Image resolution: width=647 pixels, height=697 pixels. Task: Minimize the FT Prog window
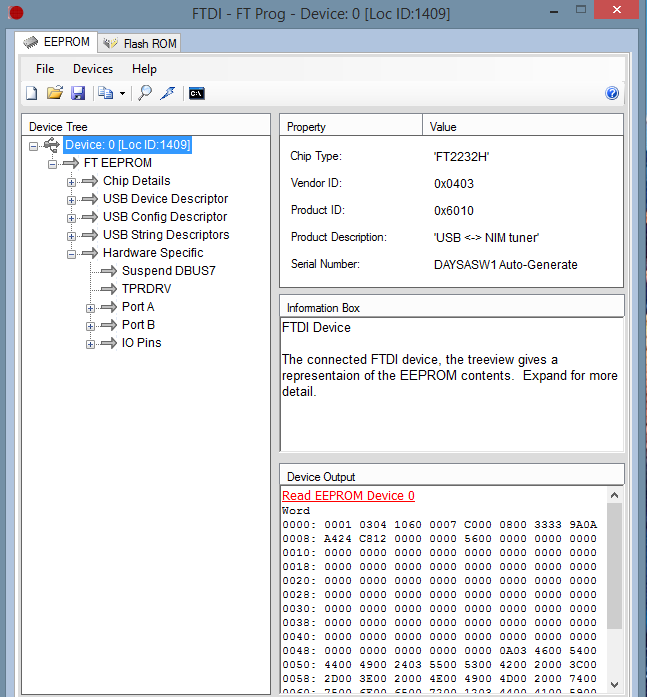click(554, 12)
